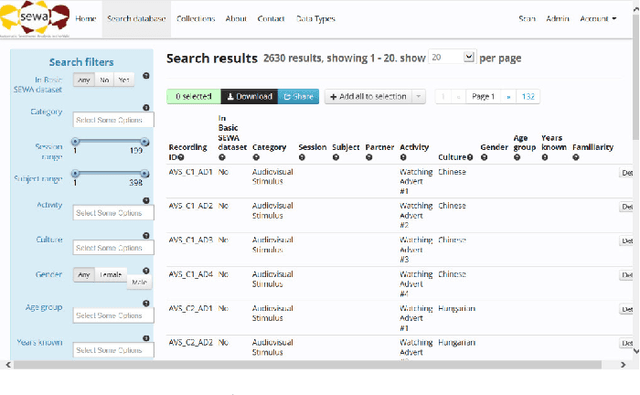This screenshot has width=640, height=395.
Task: Open help icon above Age group filter
Action: 146,303
